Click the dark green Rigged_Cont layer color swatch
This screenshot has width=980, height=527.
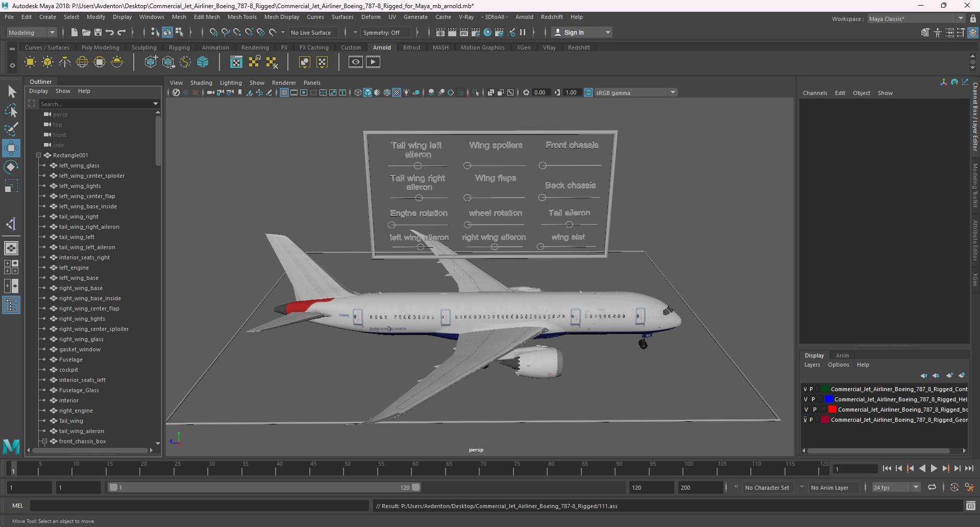coord(825,389)
